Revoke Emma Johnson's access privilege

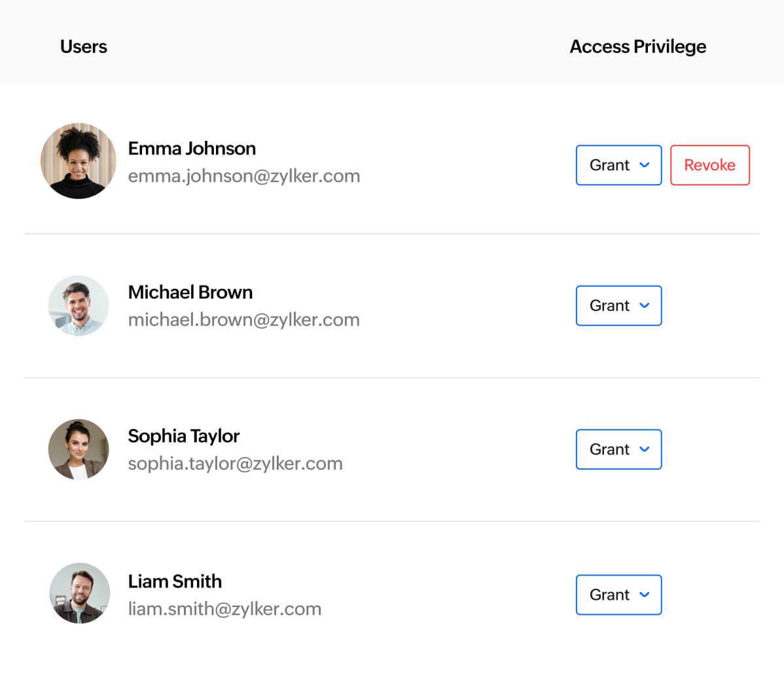(x=709, y=165)
